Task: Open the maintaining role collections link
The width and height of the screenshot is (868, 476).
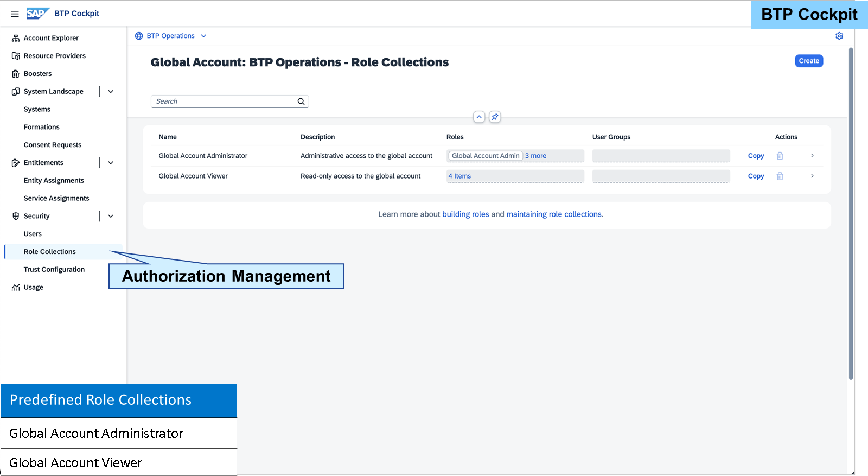Action: tap(554, 214)
